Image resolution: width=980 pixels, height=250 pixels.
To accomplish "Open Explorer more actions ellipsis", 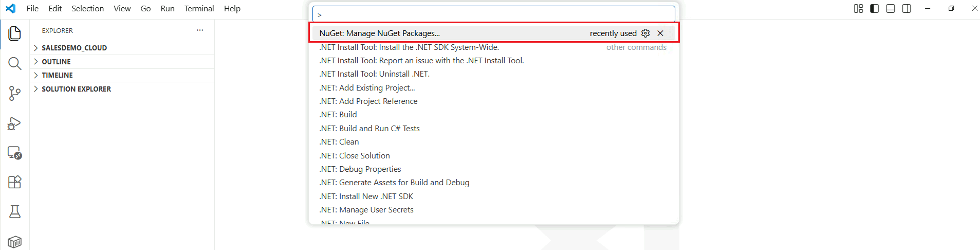I will (200, 30).
